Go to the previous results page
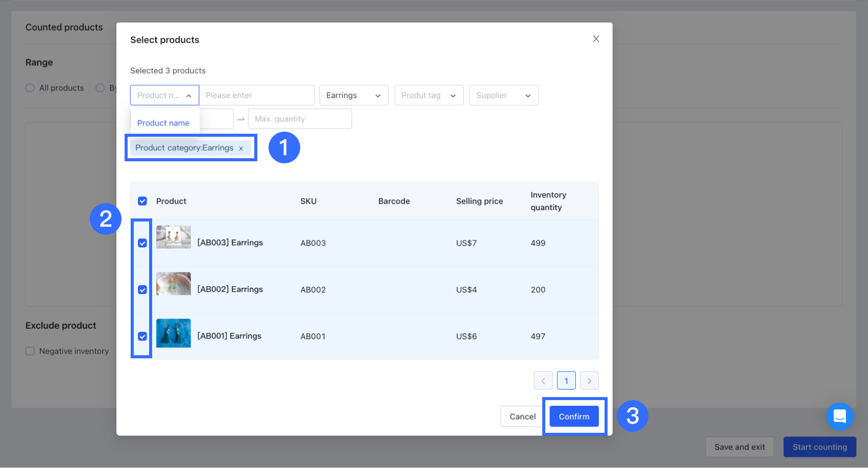The width and height of the screenshot is (868, 468). click(x=543, y=381)
